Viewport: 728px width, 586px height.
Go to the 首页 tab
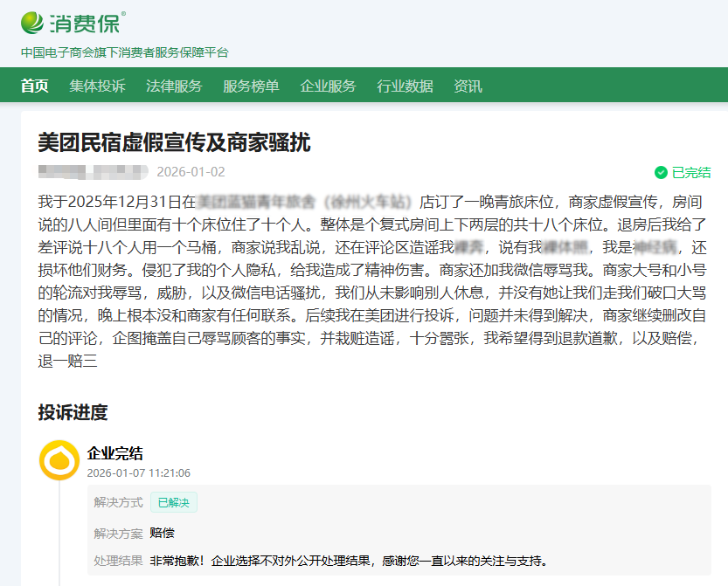pyautogui.click(x=35, y=86)
